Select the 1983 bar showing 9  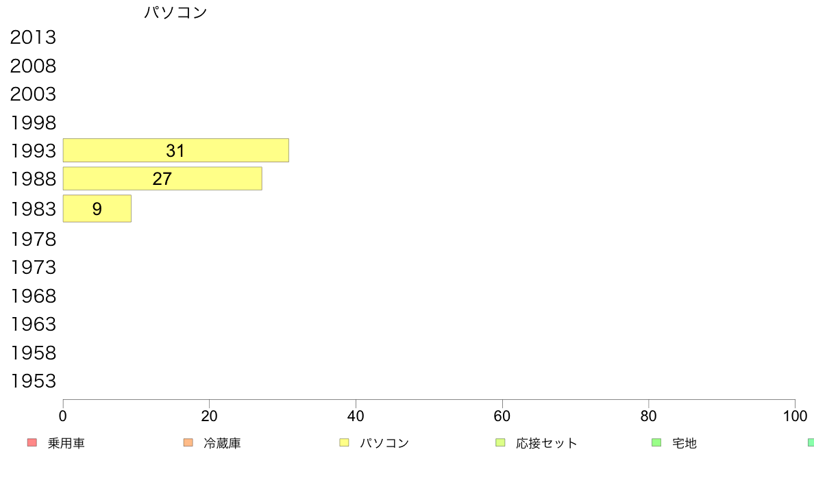click(x=97, y=209)
